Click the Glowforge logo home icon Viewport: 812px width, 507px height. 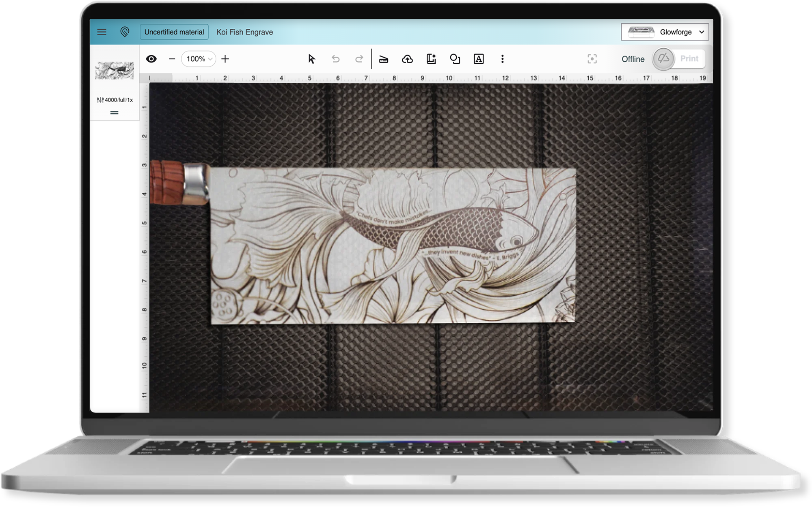[125, 32]
